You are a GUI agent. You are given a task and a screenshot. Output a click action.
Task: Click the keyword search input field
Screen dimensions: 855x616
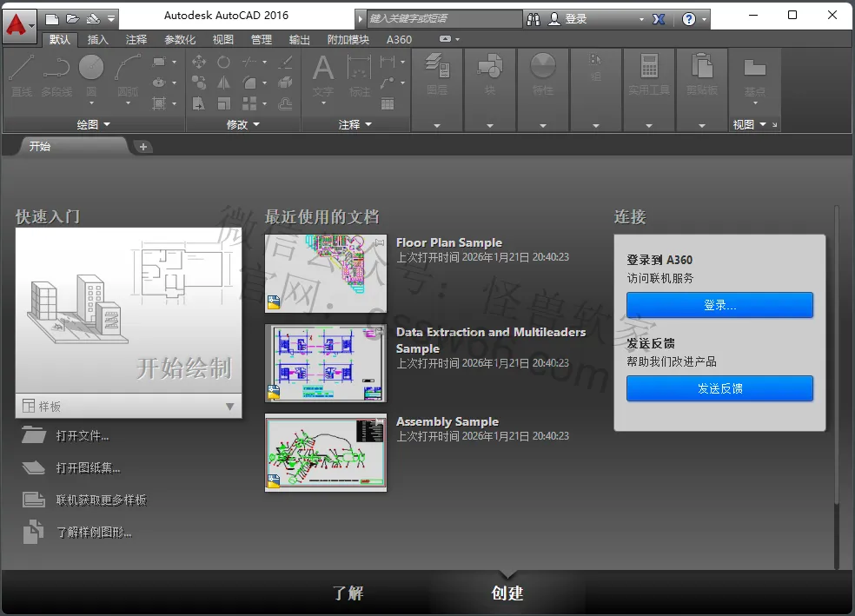[x=444, y=19]
